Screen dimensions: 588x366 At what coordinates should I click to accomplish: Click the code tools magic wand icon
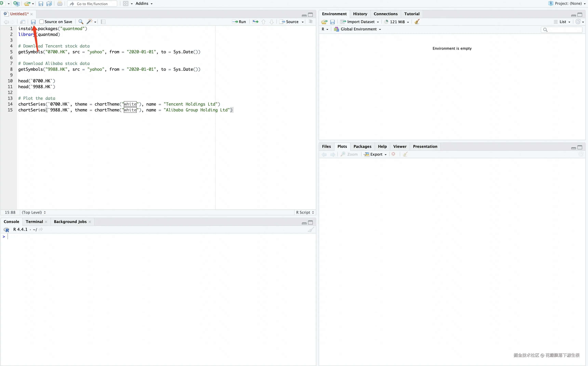point(89,22)
